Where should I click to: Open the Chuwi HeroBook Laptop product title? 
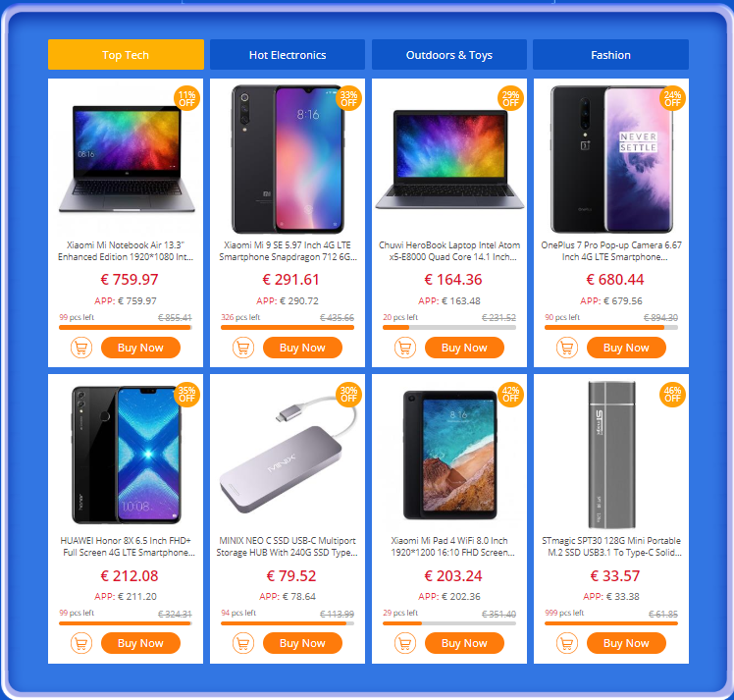pyautogui.click(x=449, y=251)
